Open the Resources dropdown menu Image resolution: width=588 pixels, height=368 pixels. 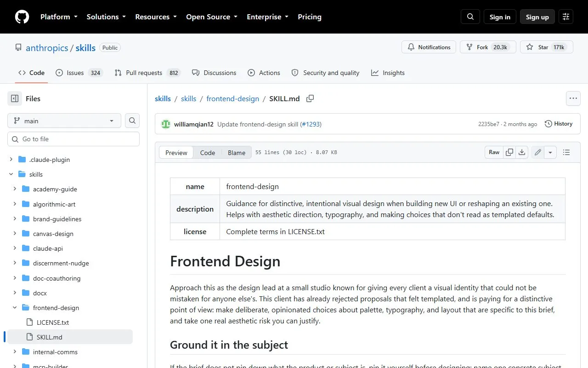pyautogui.click(x=156, y=17)
